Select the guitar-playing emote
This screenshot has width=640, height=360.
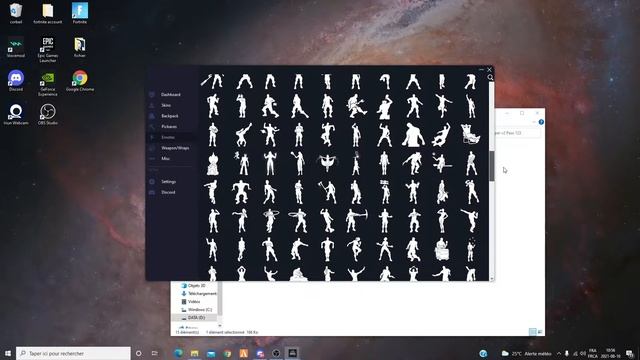click(x=356, y=106)
